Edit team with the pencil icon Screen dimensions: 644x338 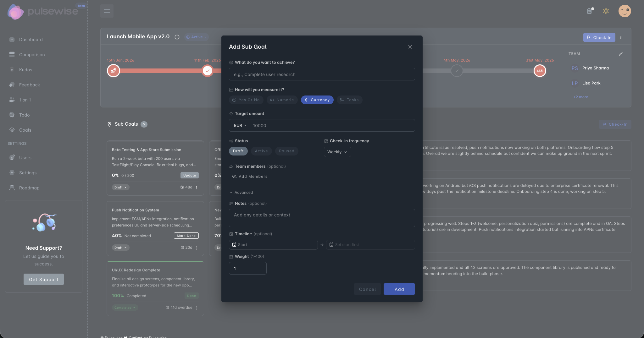point(621,54)
